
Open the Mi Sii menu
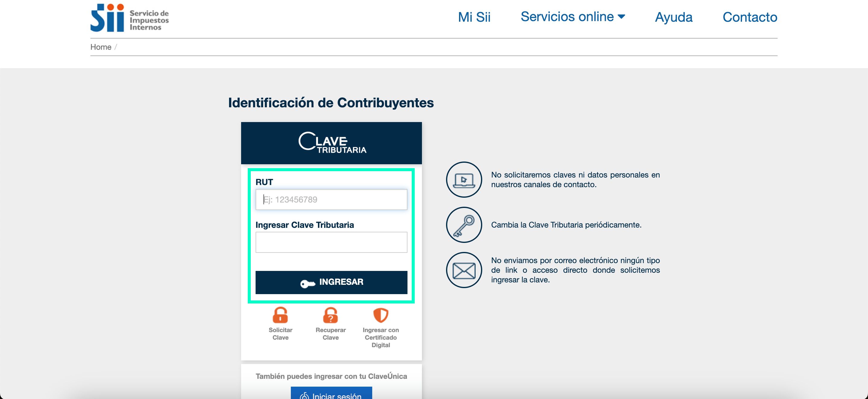point(474,17)
